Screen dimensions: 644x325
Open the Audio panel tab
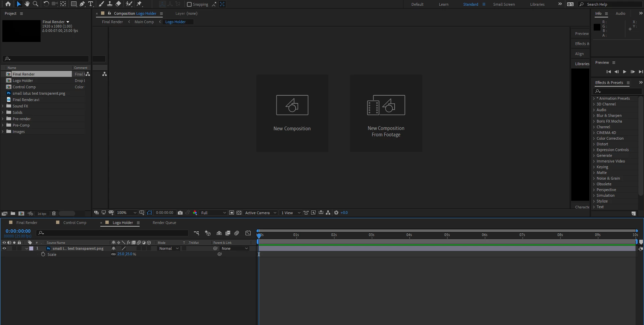pos(621,13)
